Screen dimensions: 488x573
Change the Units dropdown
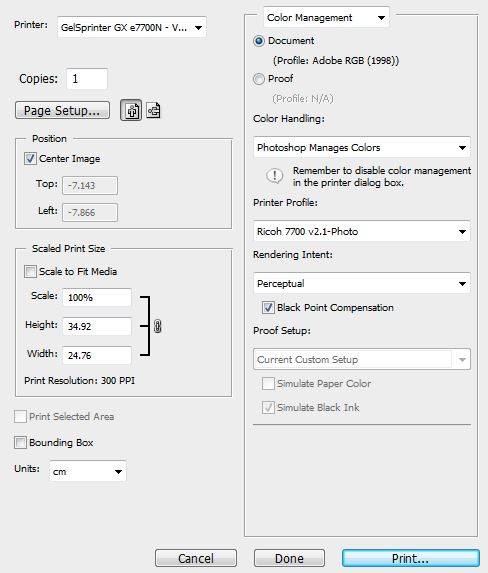pyautogui.click(x=88, y=471)
